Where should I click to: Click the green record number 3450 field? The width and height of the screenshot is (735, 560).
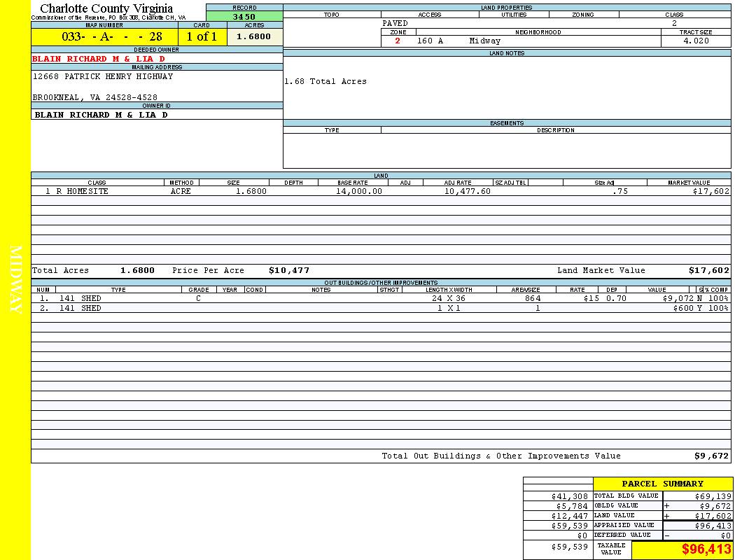244,17
